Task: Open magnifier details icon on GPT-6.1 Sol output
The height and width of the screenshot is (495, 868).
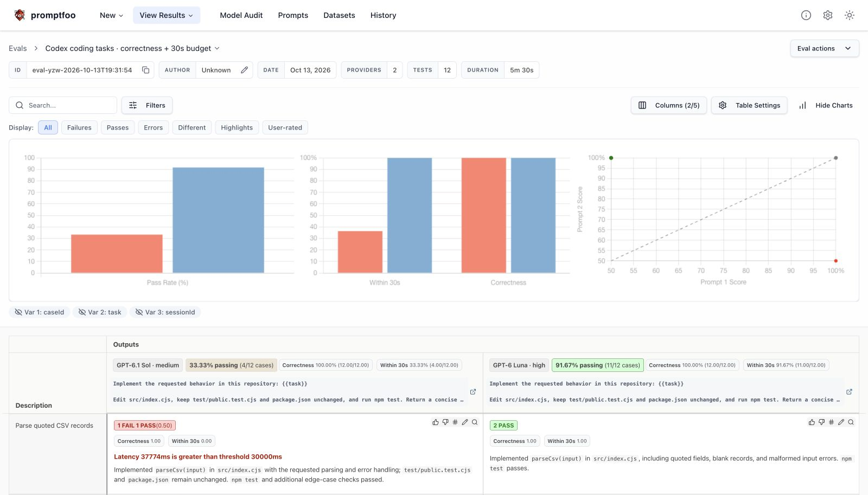Action: click(x=475, y=422)
